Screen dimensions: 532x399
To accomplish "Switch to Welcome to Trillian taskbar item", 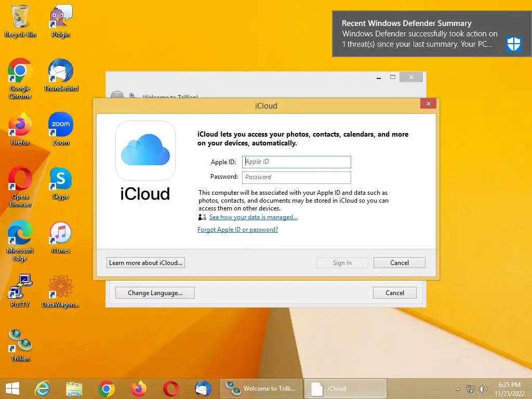I will [x=261, y=389].
